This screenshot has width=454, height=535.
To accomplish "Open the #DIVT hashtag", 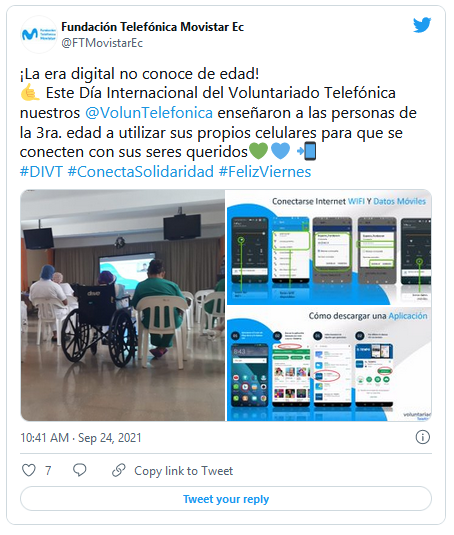I will (x=41, y=172).
